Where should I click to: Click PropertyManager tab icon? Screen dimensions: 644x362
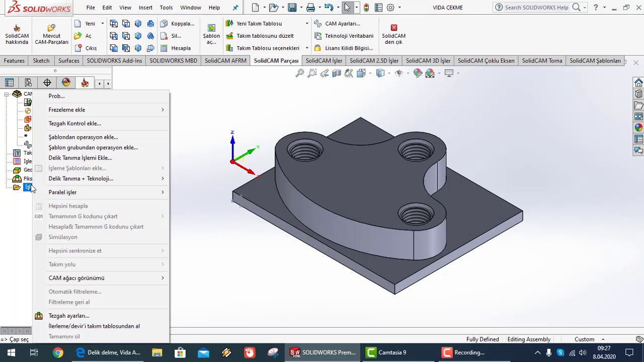click(x=28, y=83)
